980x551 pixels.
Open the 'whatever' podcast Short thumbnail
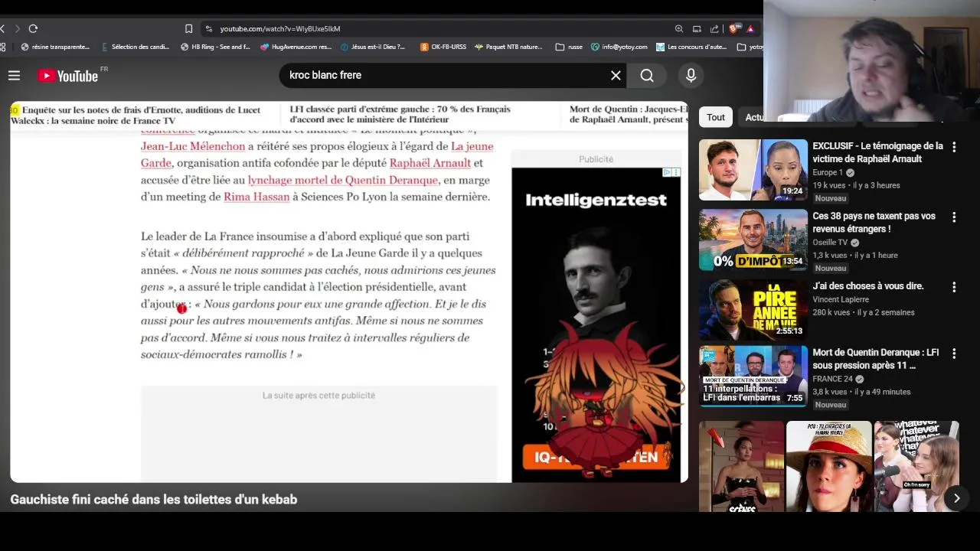pos(916,467)
